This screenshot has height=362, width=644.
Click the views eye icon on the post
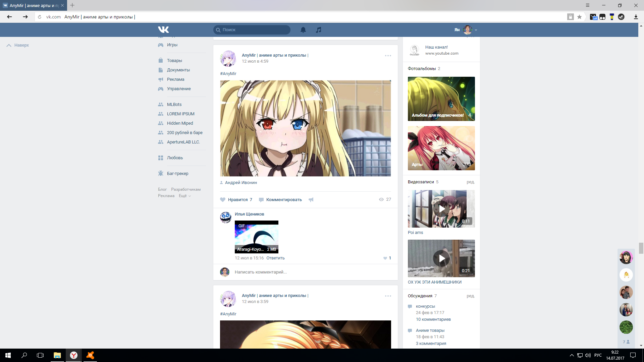(381, 199)
